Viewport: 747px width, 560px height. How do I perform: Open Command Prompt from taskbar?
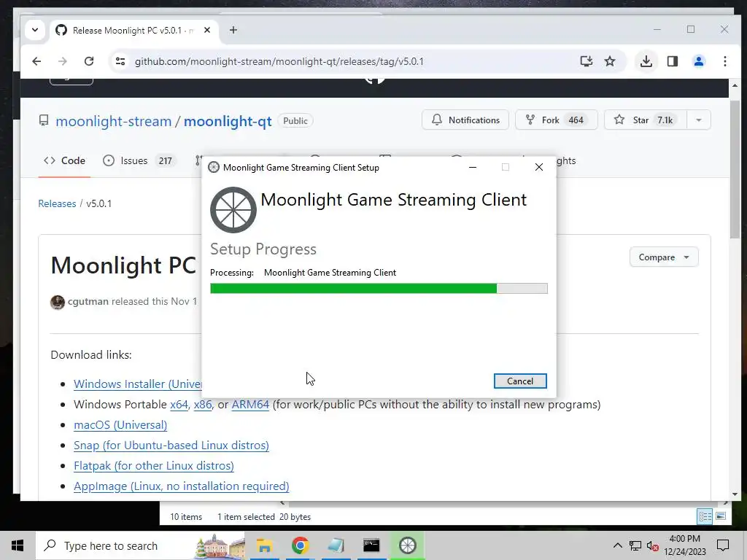pyautogui.click(x=371, y=545)
